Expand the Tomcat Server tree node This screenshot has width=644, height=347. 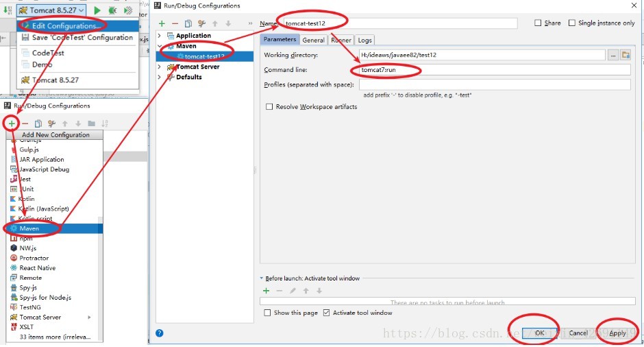coord(160,67)
